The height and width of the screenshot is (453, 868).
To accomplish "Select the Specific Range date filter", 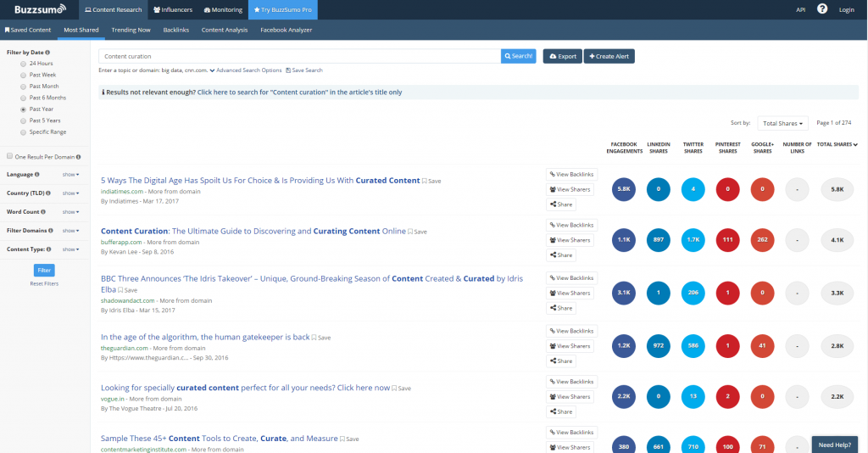I will (x=23, y=132).
